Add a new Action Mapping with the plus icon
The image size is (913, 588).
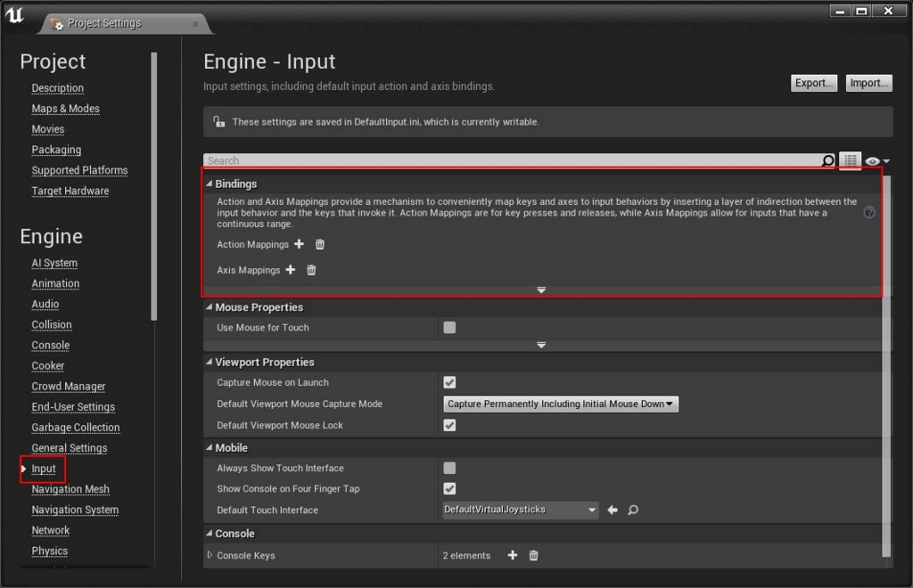click(299, 244)
